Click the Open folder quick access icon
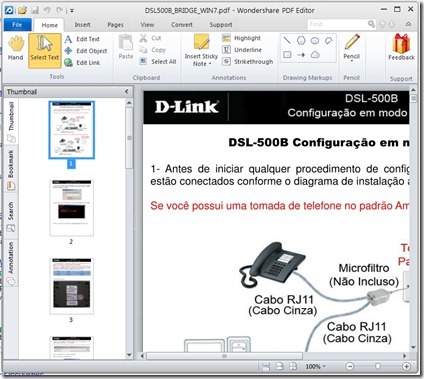The image size is (424, 379). (x=22, y=10)
